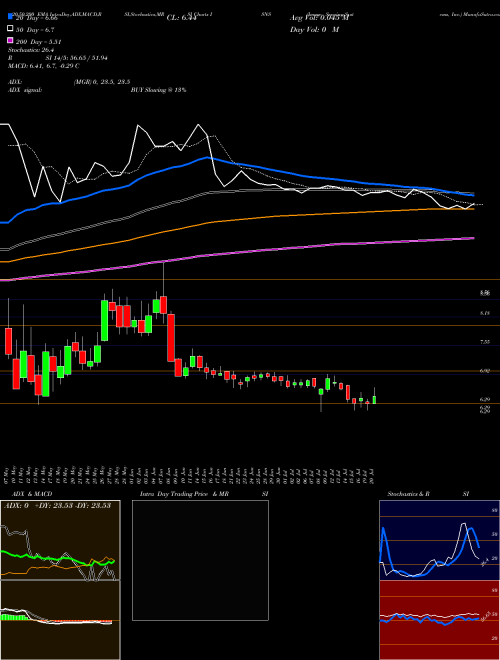
Task: Click the blue stochastics chart panel
Action: [x=439, y=540]
